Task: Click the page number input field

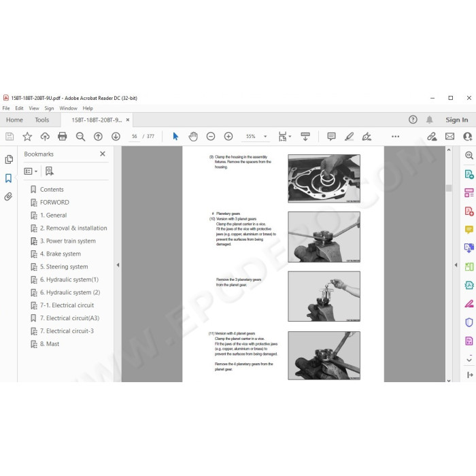Action: [x=134, y=137]
